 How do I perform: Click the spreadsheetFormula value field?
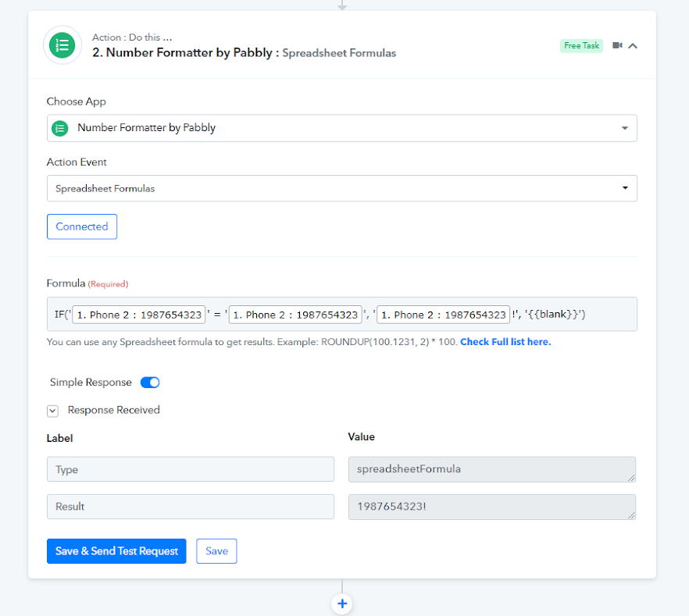tap(491, 469)
